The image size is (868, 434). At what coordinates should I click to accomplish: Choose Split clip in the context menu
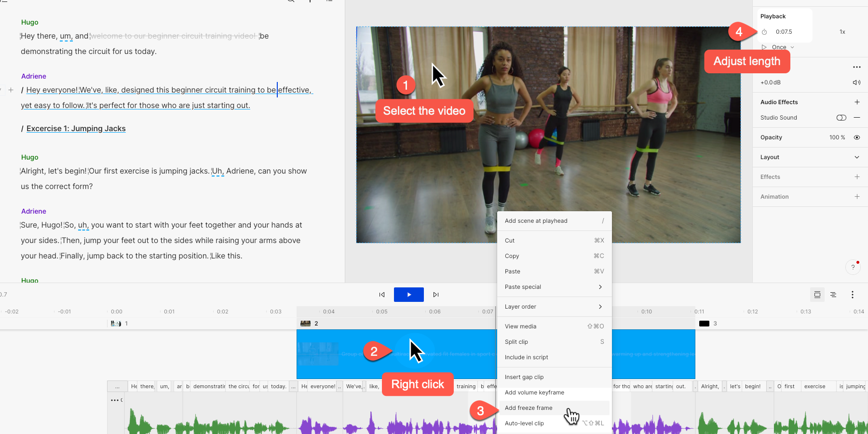coord(555,342)
